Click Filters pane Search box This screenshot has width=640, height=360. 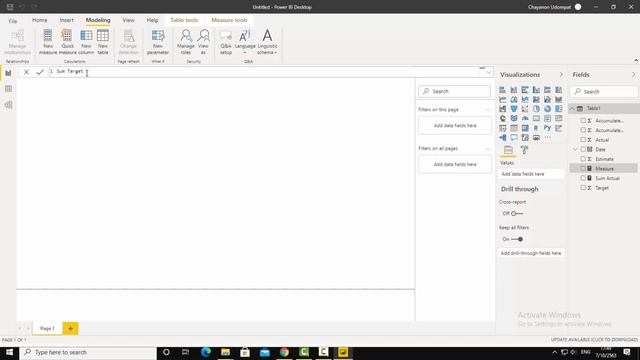[x=454, y=91]
